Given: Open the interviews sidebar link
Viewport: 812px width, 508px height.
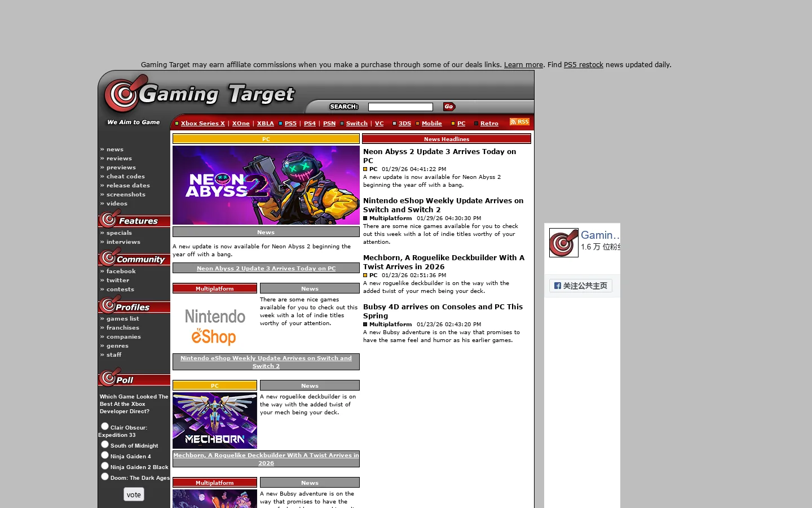Looking at the screenshot, I should point(123,242).
